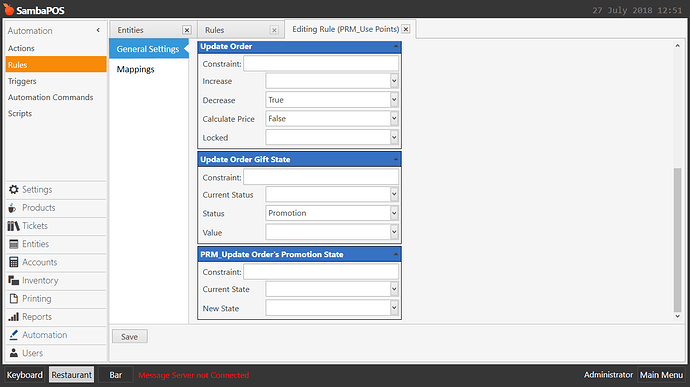Open Reports via its bar chart icon
The width and height of the screenshot is (690, 387).
pyautogui.click(x=14, y=317)
